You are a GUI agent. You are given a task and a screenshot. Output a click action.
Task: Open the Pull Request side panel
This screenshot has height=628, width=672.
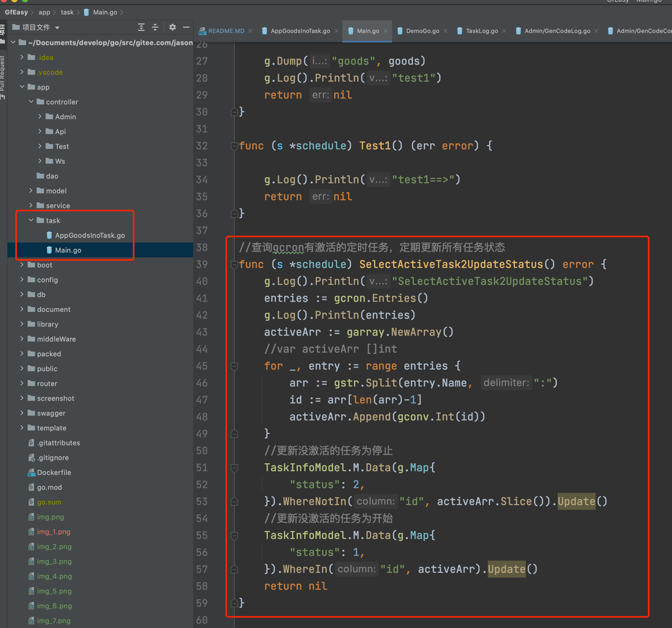click(3, 77)
